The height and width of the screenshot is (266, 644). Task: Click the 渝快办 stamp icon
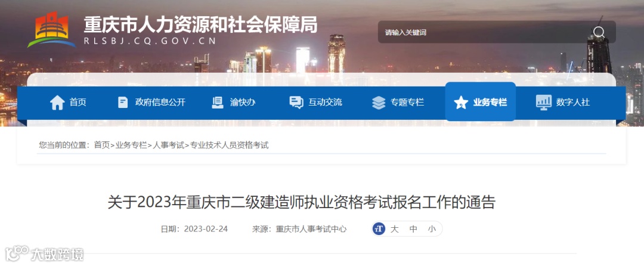pyautogui.click(x=217, y=102)
